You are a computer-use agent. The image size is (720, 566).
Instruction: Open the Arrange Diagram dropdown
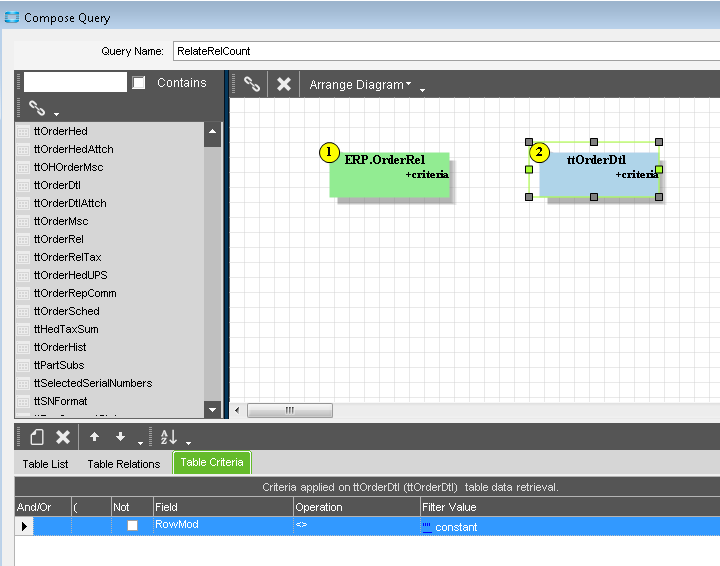(360, 84)
